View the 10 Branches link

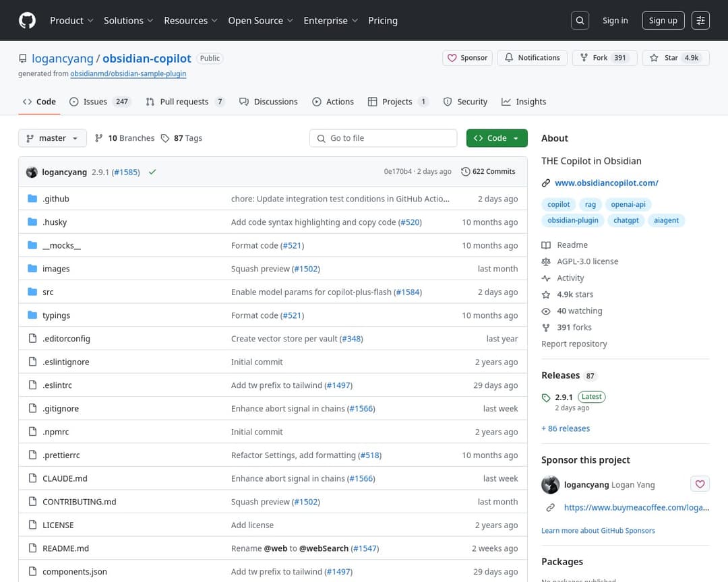pyautogui.click(x=125, y=138)
